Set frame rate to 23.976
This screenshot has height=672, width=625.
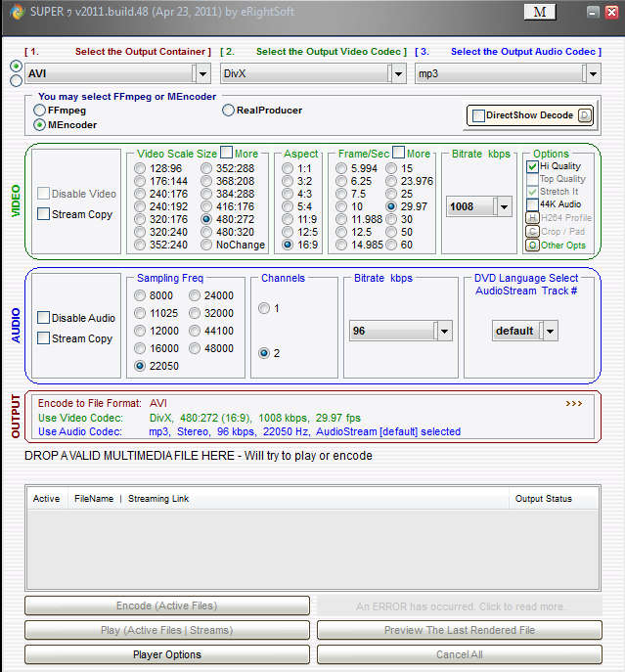(x=391, y=181)
